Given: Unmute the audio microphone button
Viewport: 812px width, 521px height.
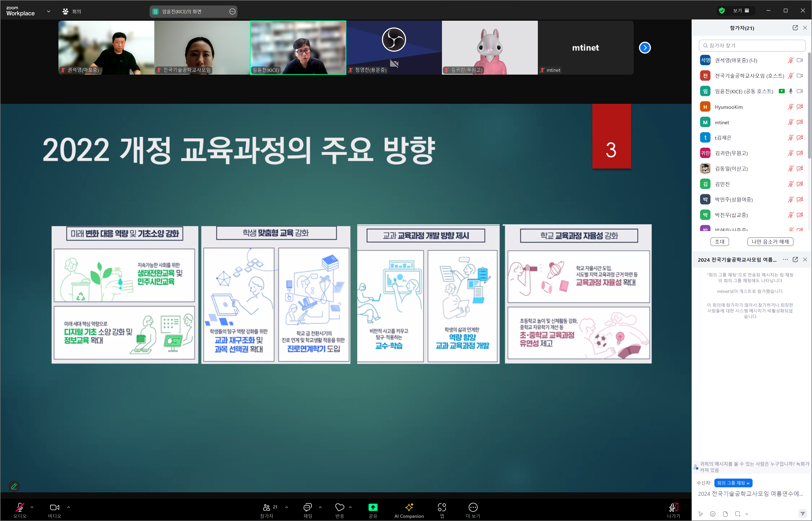Looking at the screenshot, I should 20,507.
